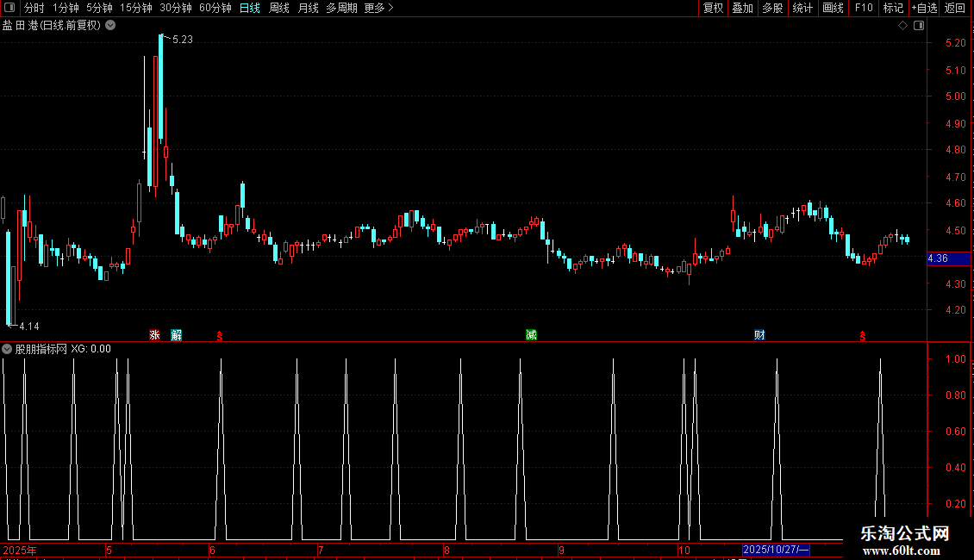Viewport: 974px width, 560px height.
Task: Select the 30分钟 period tab
Action: (x=176, y=8)
